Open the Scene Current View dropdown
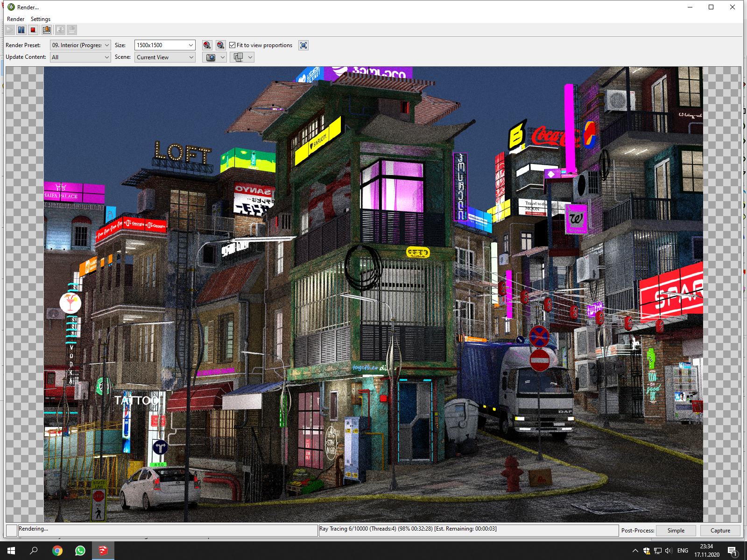This screenshot has height=560, width=747. 165,57
